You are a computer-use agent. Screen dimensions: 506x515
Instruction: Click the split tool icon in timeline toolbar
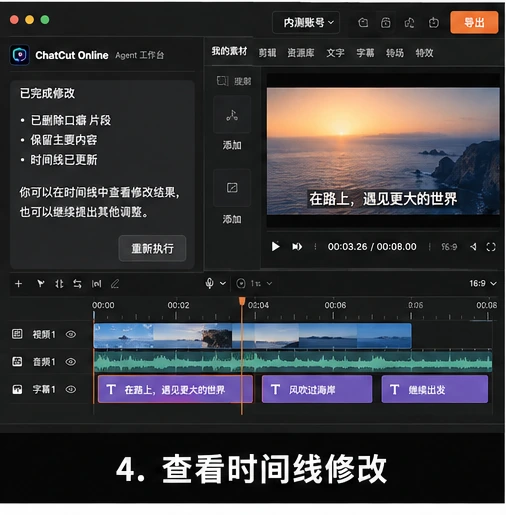coord(59,284)
